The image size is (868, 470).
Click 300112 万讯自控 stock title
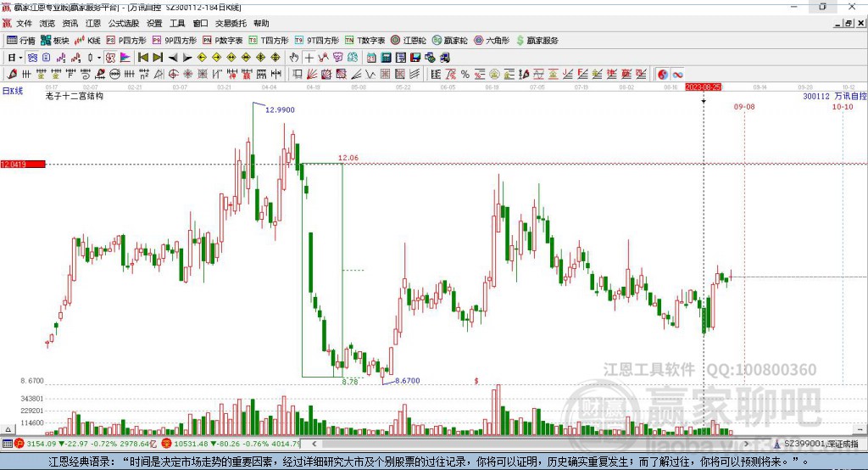click(835, 97)
